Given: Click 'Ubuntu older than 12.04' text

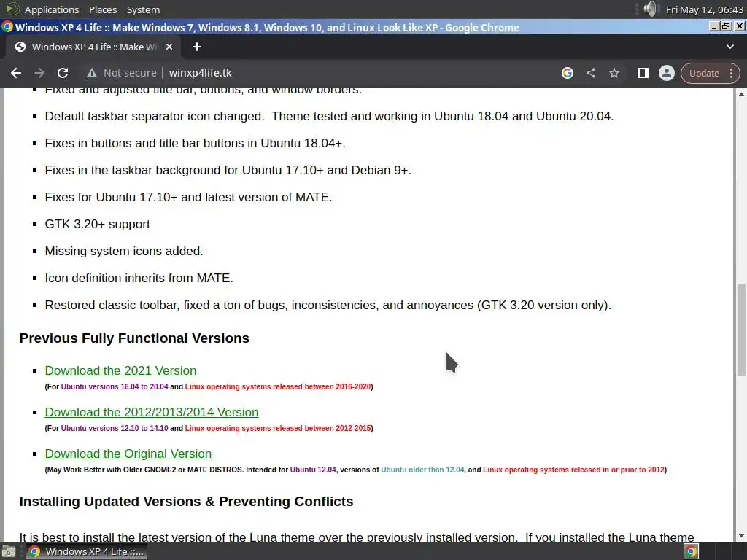Looking at the screenshot, I should [x=422, y=470].
